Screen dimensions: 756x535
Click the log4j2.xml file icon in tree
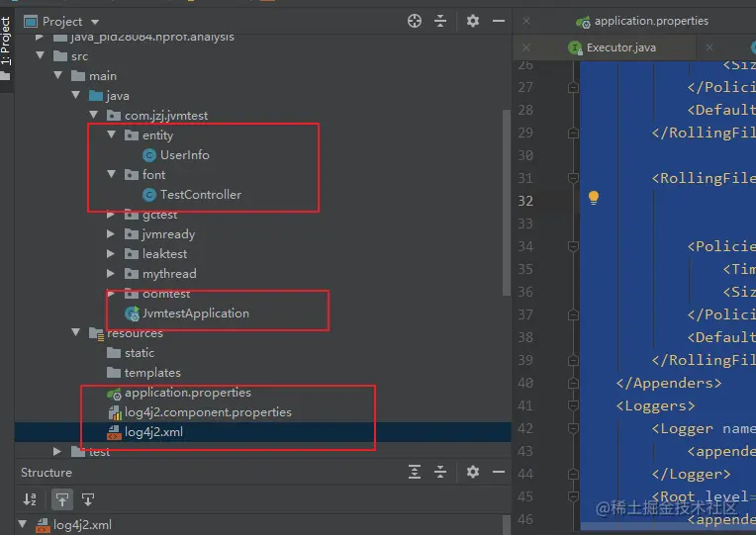(x=114, y=432)
